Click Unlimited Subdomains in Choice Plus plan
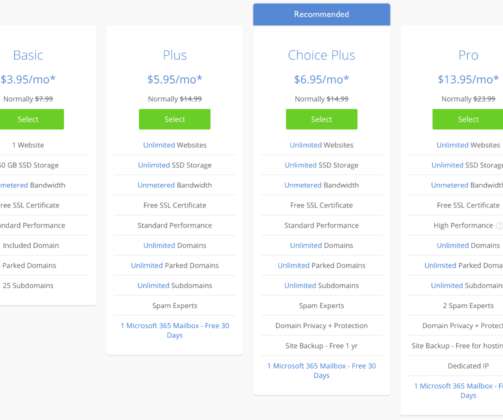 click(321, 285)
